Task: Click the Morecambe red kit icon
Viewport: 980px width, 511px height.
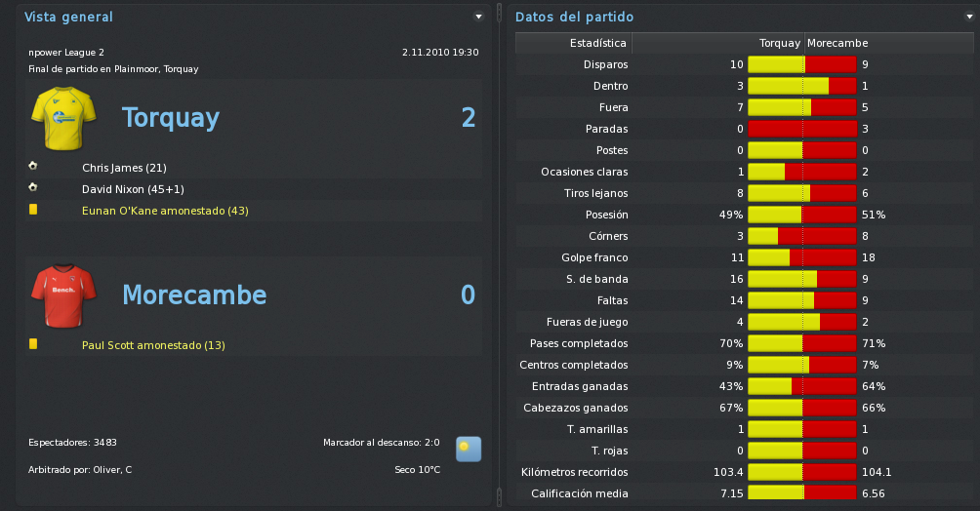Action: click(x=63, y=295)
